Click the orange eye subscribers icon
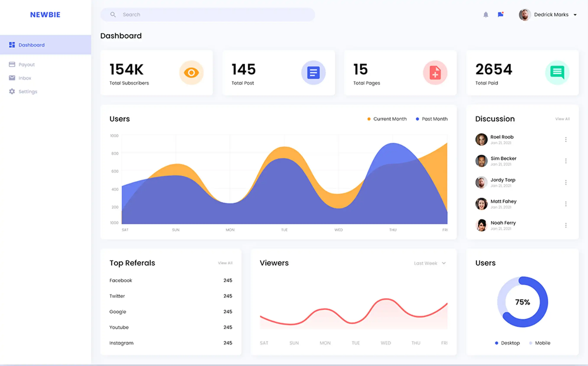 point(191,73)
